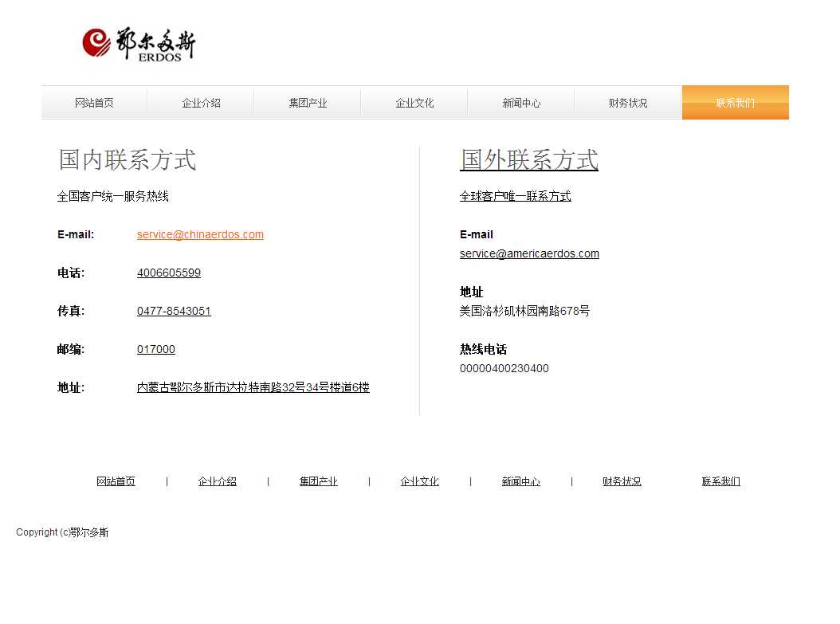840x624 pixels.
Task: Click the orange 联系我们 tab
Action: pyautogui.click(x=735, y=103)
